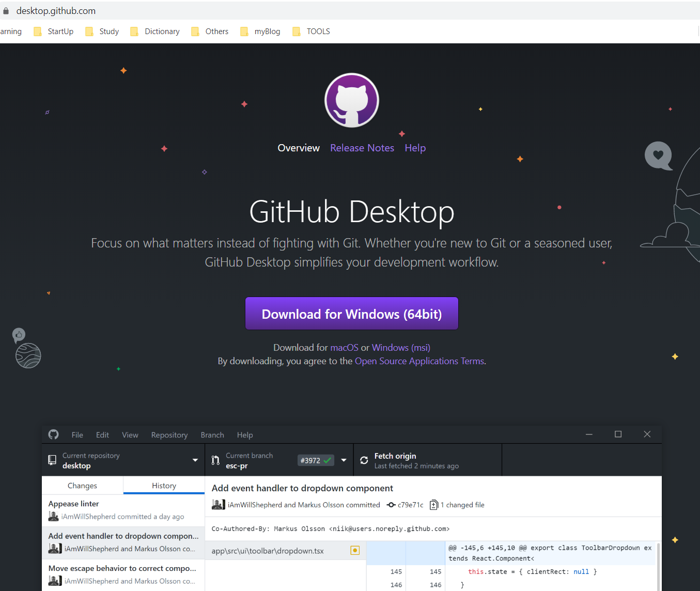Open the Release Notes link
The height and width of the screenshot is (591, 700).
point(362,148)
